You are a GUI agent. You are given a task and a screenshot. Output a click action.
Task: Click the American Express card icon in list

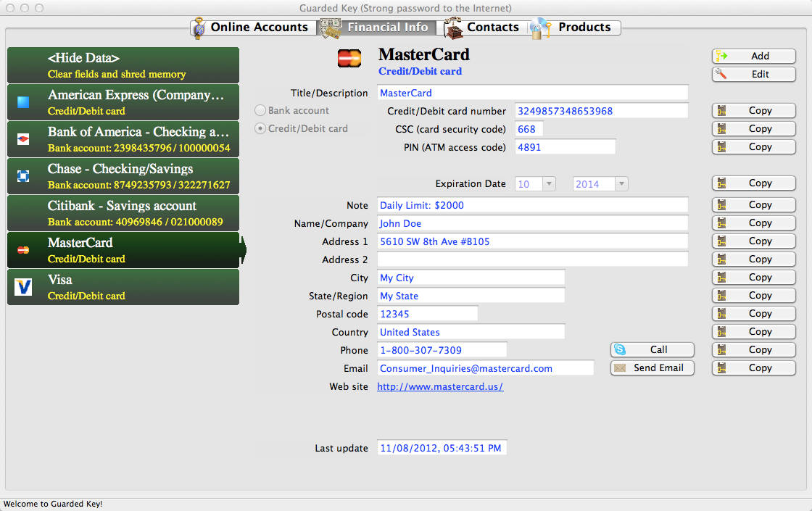click(23, 102)
